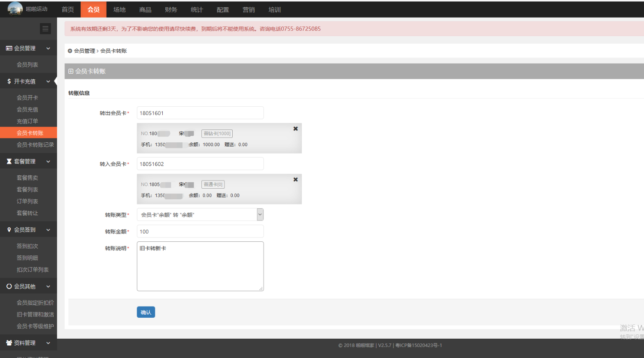
Task: Open the 配置 top menu
Action: pos(223,9)
